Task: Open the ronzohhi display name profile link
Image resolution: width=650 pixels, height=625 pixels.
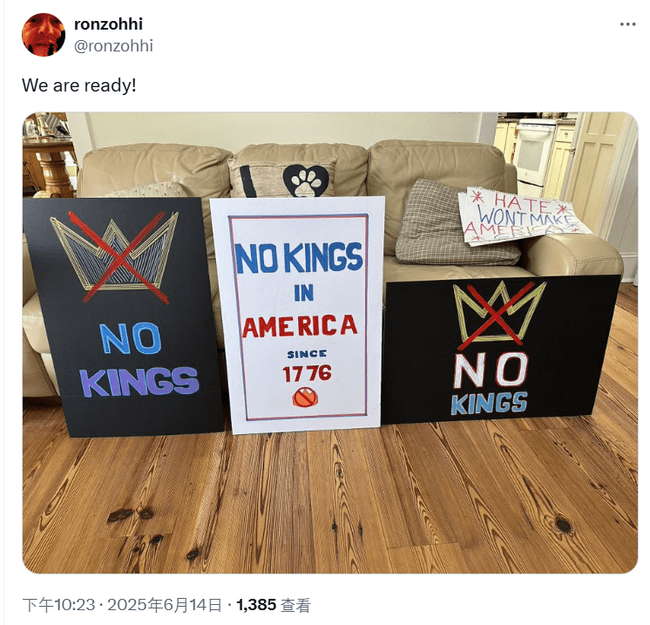Action: click(x=108, y=24)
